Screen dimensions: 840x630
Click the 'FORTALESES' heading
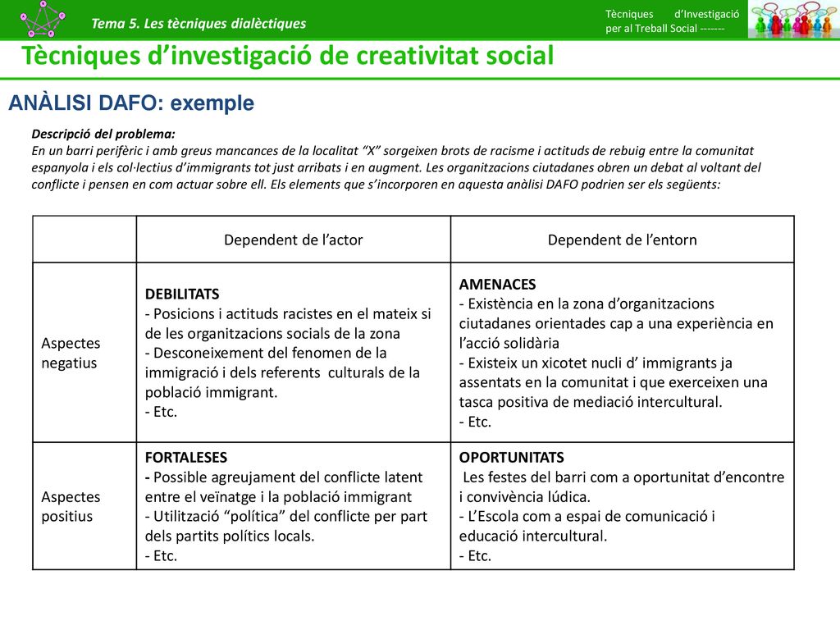coord(186,458)
